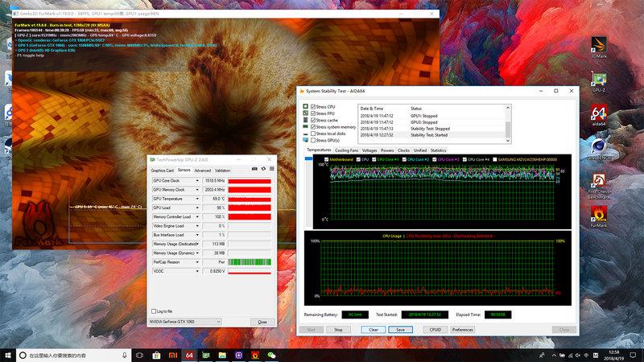The height and width of the screenshot is (362, 644).
Task: Open the Fritz Chess Benchmark desktop icon
Action: coord(598,186)
